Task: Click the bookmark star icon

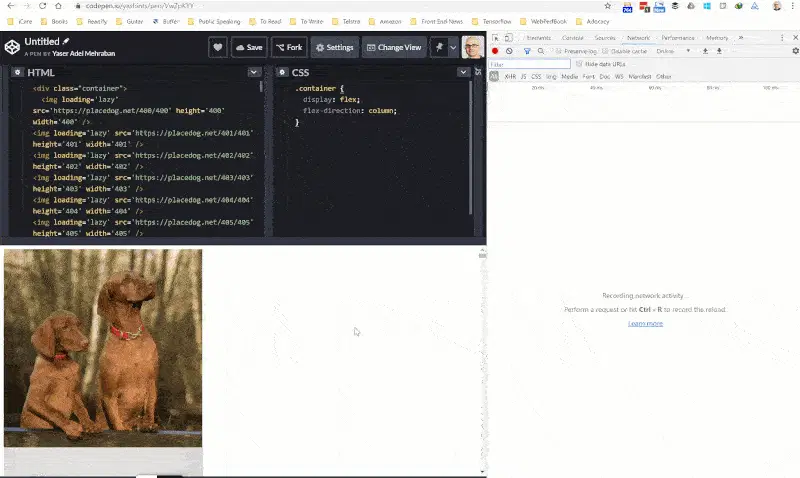Action: point(608,6)
